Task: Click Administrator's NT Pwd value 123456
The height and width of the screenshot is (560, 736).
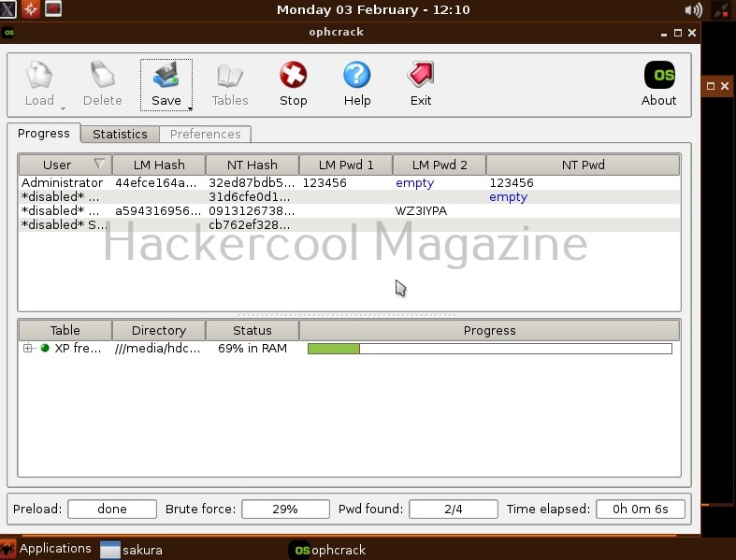Action: (512, 182)
